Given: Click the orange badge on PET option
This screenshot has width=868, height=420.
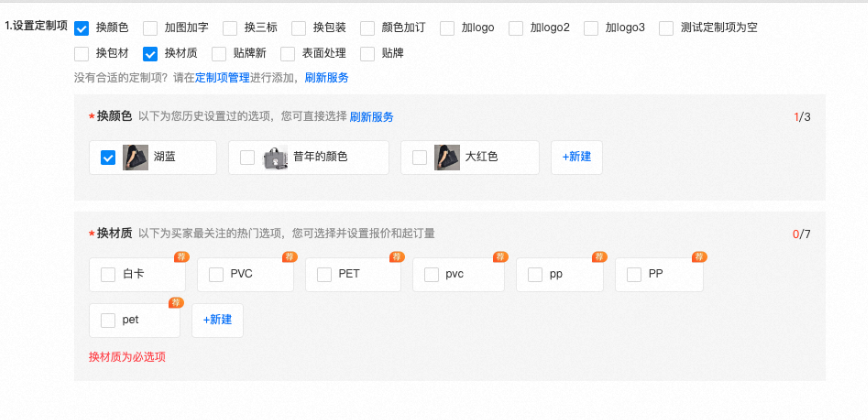Looking at the screenshot, I should coord(394,257).
